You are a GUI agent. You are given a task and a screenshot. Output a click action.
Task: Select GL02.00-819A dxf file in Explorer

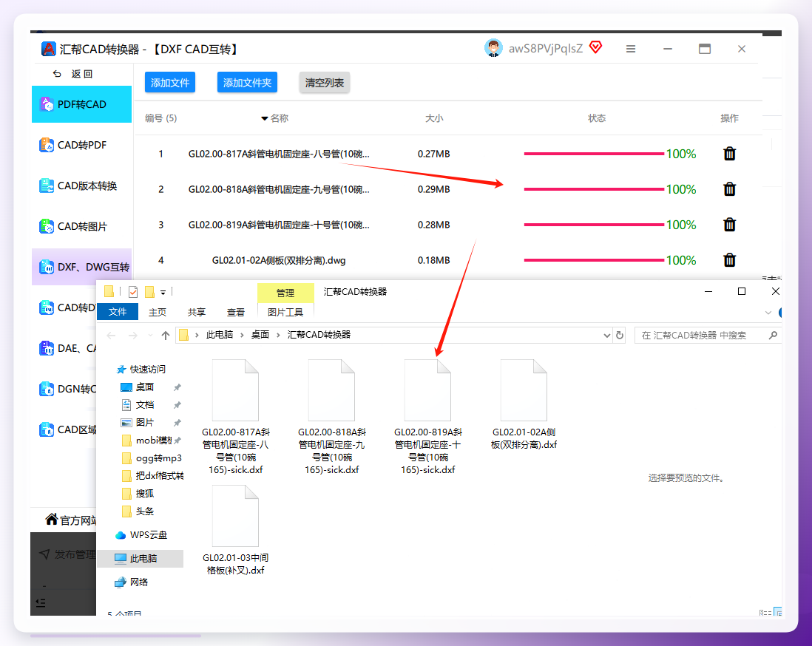[x=427, y=417]
